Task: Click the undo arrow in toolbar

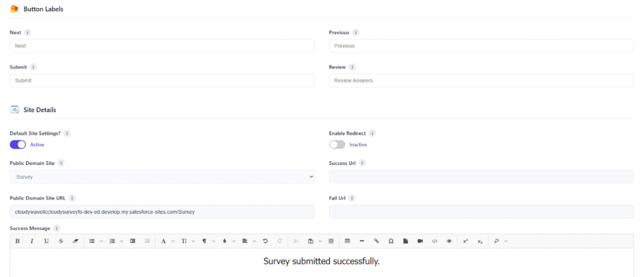Action: pyautogui.click(x=265, y=241)
